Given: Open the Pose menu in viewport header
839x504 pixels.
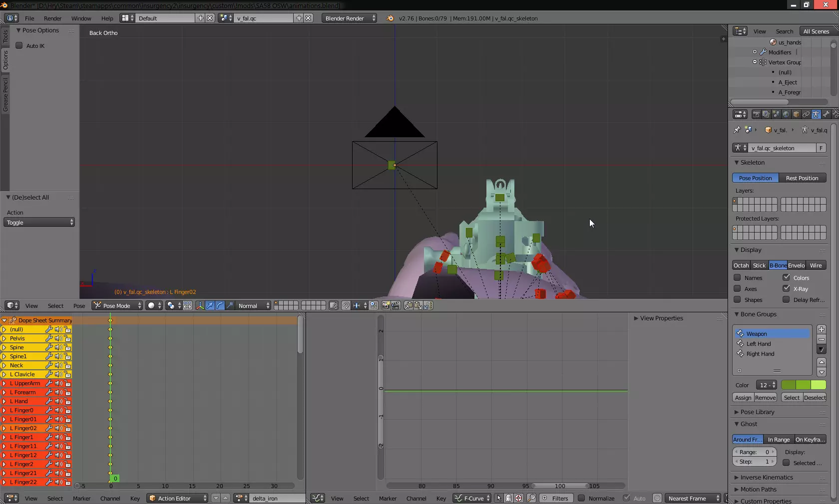Looking at the screenshot, I should (x=79, y=305).
